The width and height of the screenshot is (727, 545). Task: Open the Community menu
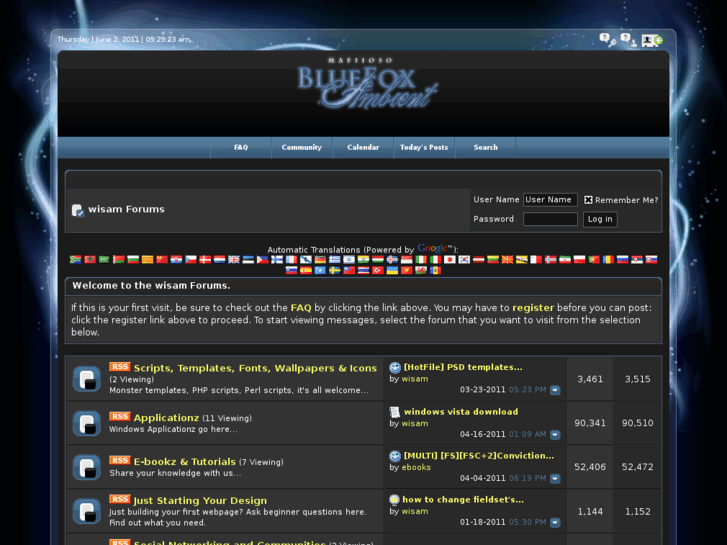point(301,147)
